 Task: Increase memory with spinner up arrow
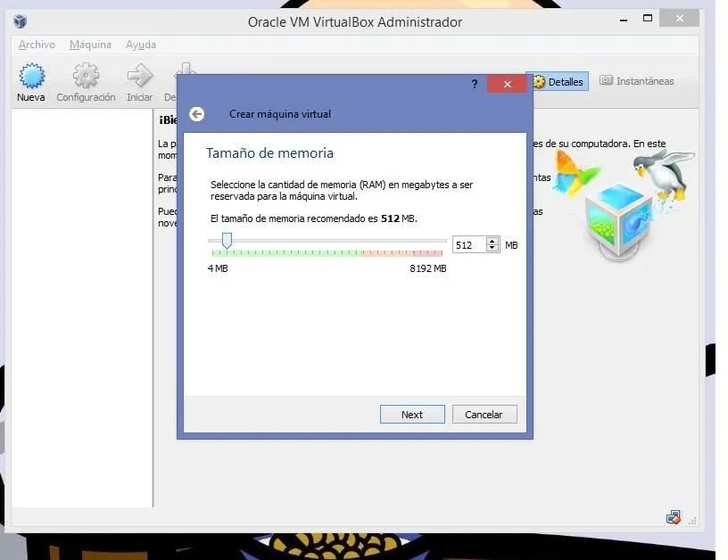pos(492,241)
